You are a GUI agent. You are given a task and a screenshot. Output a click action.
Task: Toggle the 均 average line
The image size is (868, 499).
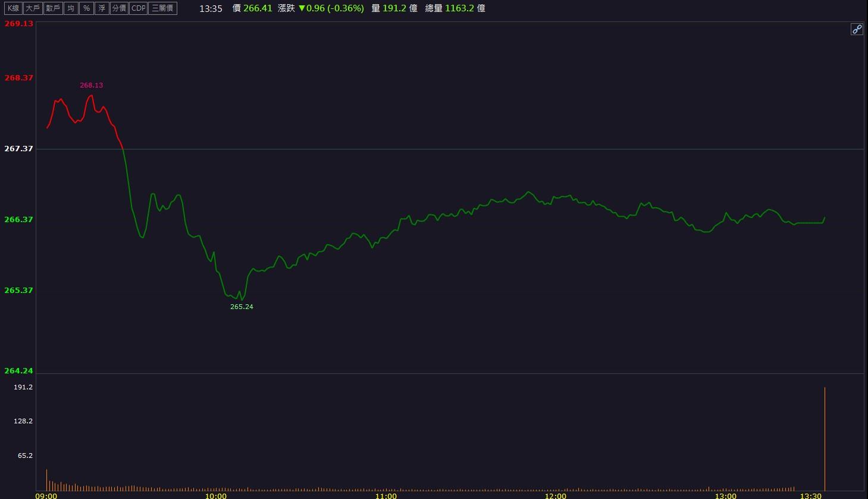71,8
